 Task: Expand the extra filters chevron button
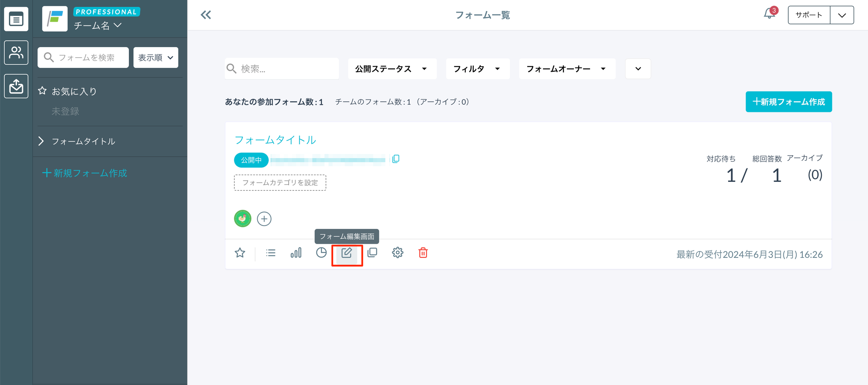(x=638, y=69)
